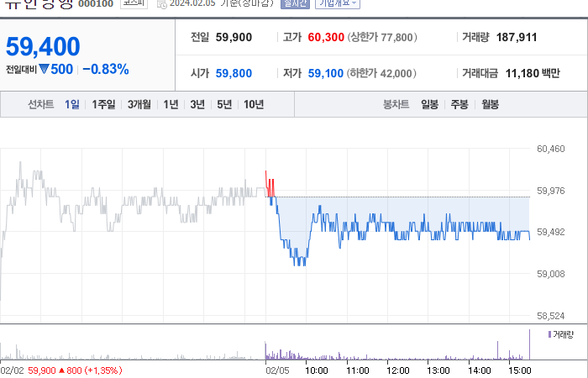Click the 14:00 time axis label

[480, 370]
